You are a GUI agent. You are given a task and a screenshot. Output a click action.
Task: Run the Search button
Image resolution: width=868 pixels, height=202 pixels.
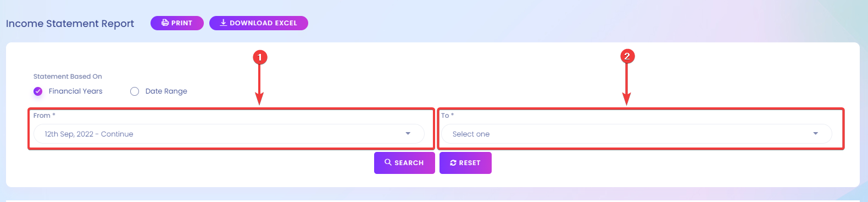(404, 163)
